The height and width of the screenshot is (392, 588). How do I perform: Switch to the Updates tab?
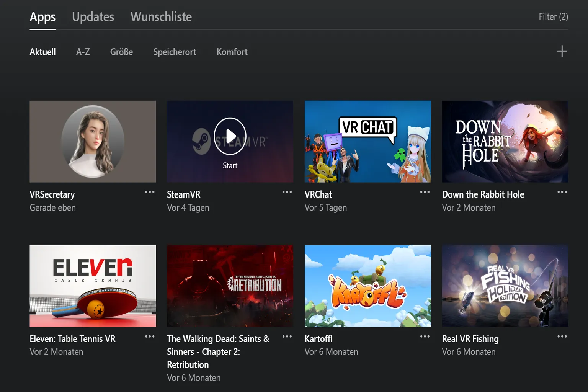click(93, 17)
